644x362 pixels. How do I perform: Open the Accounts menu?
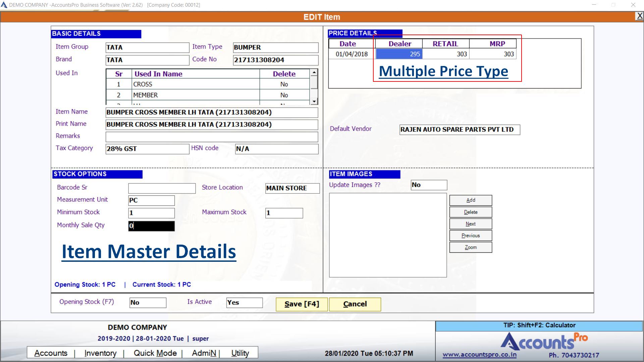51,353
